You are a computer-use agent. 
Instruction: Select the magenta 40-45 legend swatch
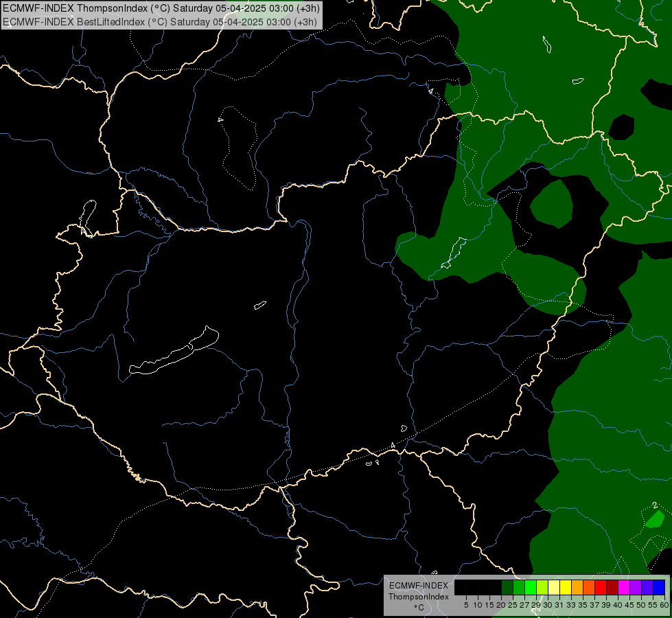tap(624, 587)
